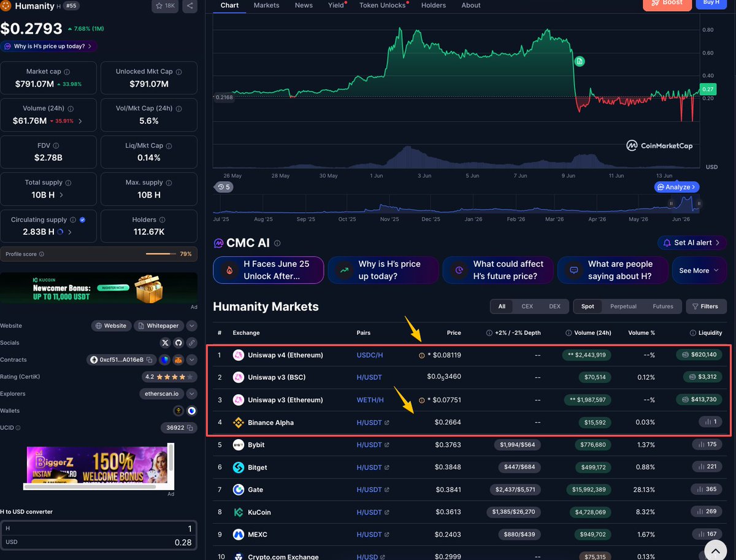Select the DEX exchange type filter
The width and height of the screenshot is (736, 560).
[x=554, y=306]
